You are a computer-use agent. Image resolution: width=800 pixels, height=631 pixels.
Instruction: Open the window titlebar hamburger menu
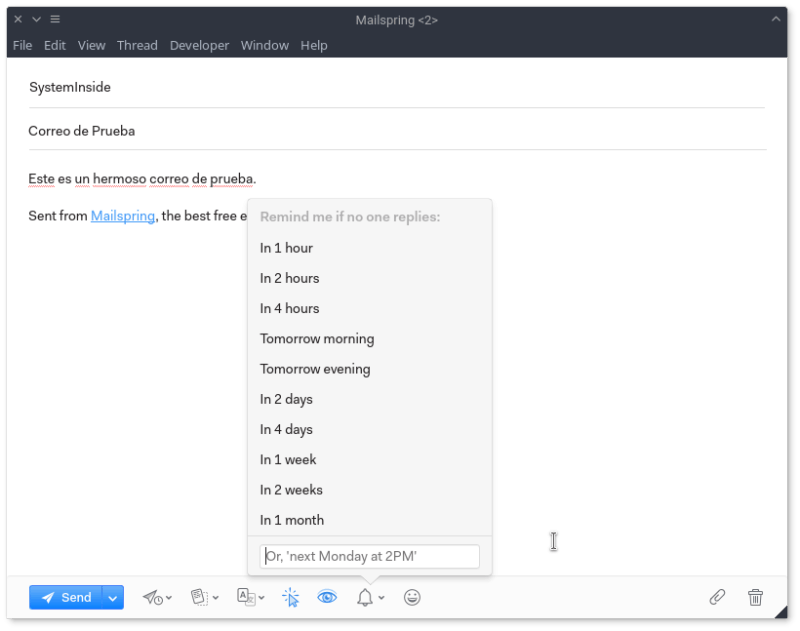(x=55, y=19)
